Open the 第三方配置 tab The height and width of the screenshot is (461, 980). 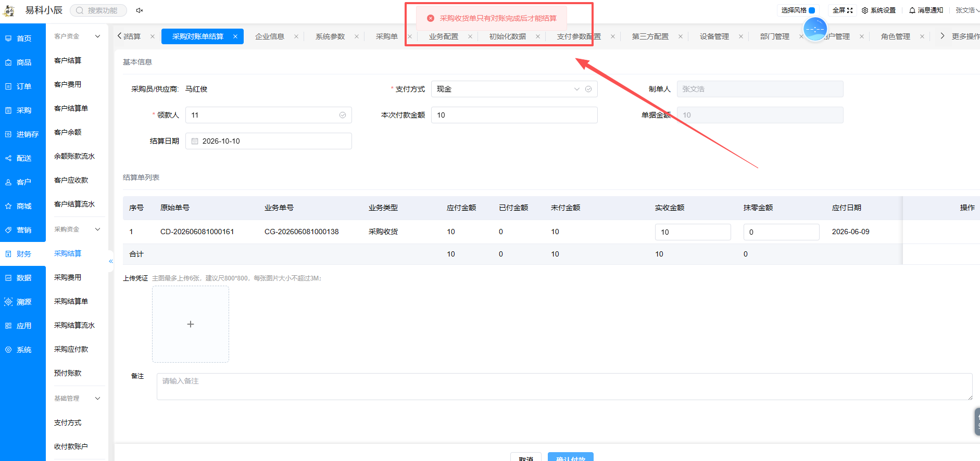pos(650,36)
